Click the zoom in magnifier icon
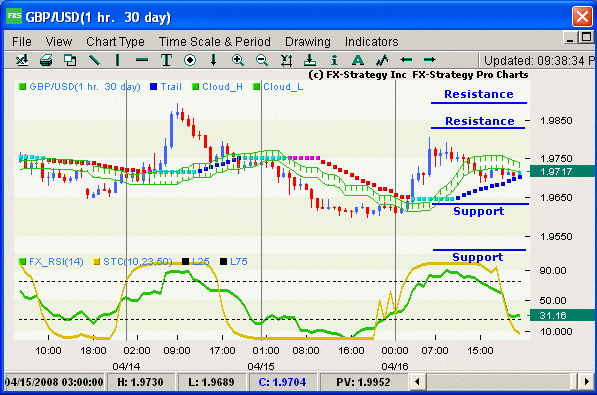 pos(238,60)
